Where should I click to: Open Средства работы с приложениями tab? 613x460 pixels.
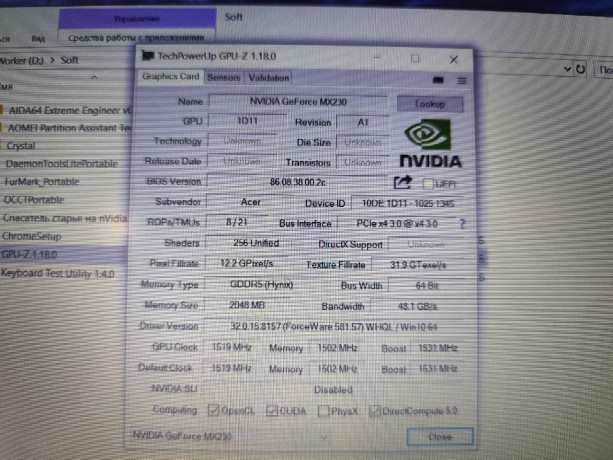(x=136, y=38)
